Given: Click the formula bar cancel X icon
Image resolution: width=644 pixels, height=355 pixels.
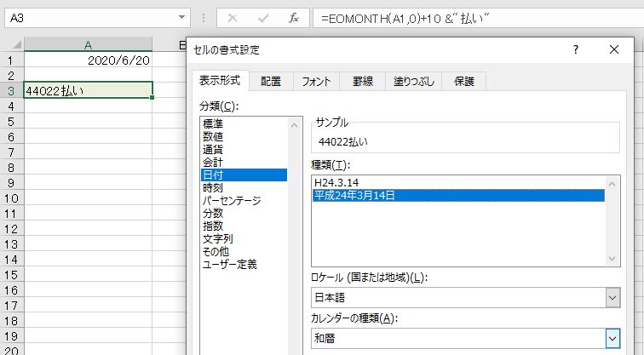Looking at the screenshot, I should tap(233, 18).
